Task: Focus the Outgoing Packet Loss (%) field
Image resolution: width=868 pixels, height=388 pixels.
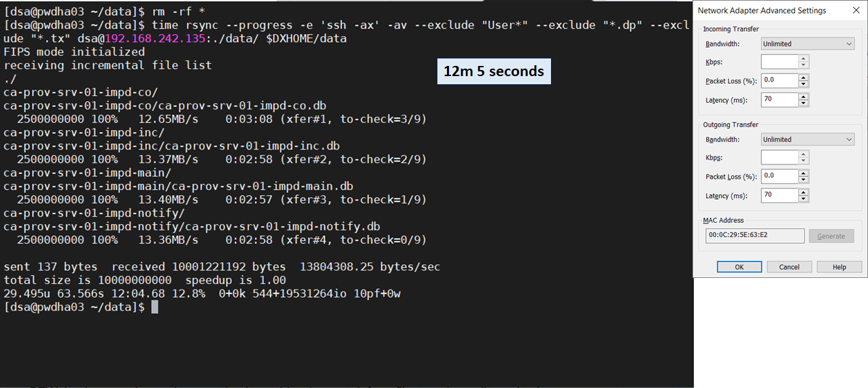Action: click(780, 177)
